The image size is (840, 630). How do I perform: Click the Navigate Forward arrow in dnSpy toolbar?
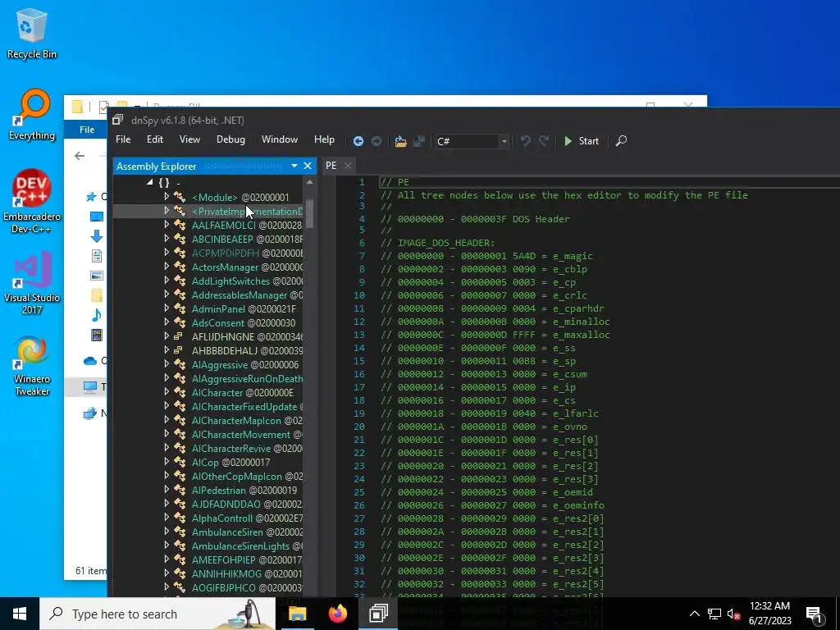pos(377,141)
